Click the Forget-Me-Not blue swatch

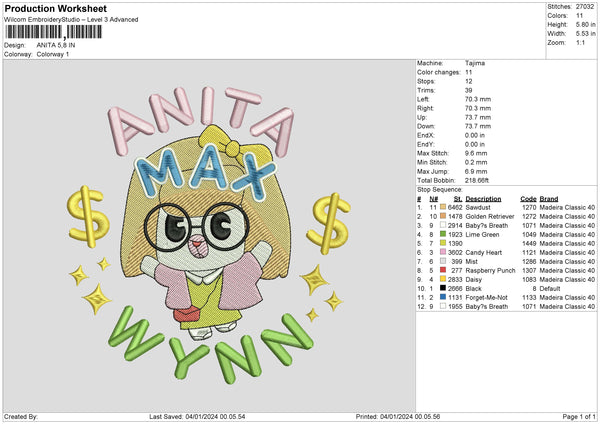[443, 297]
